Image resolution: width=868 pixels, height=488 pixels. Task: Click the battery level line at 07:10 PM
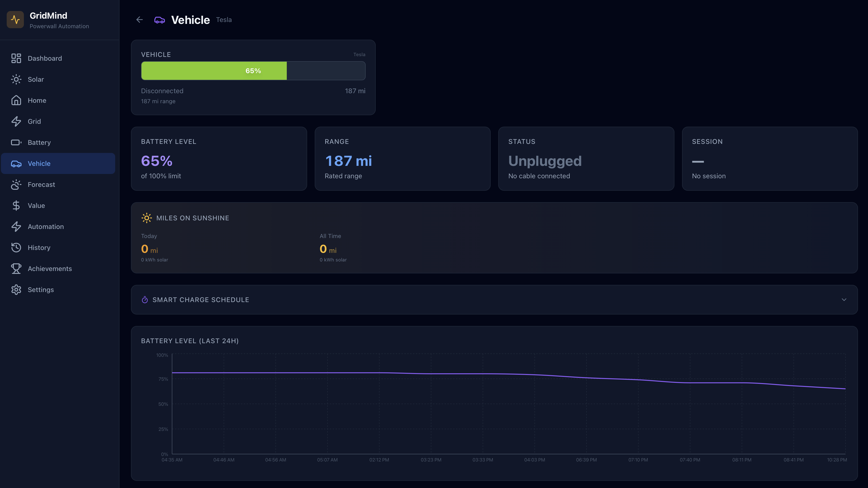tap(638, 380)
